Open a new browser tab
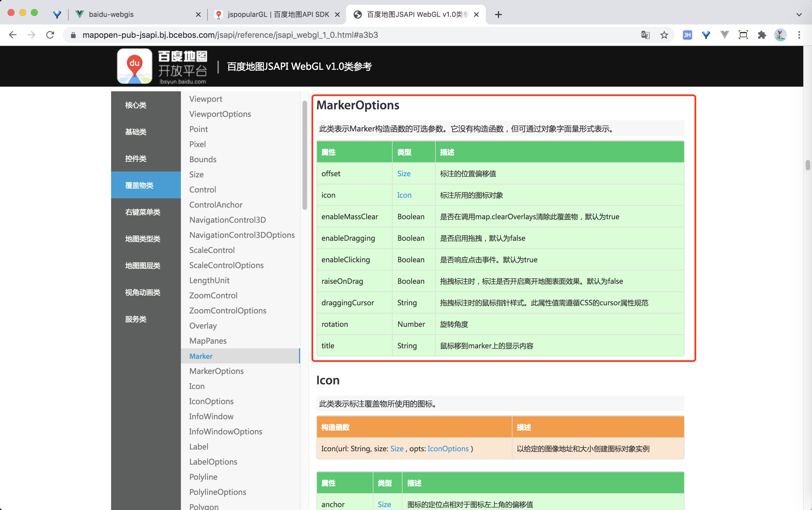Viewport: 812px width, 510px height. [498, 15]
